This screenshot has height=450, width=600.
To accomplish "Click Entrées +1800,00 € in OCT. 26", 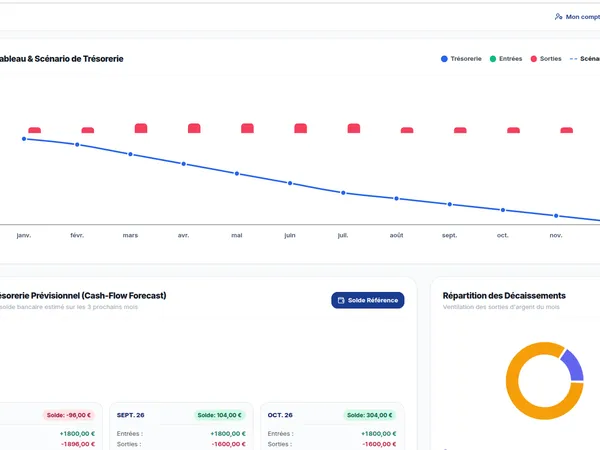I will click(x=332, y=434).
